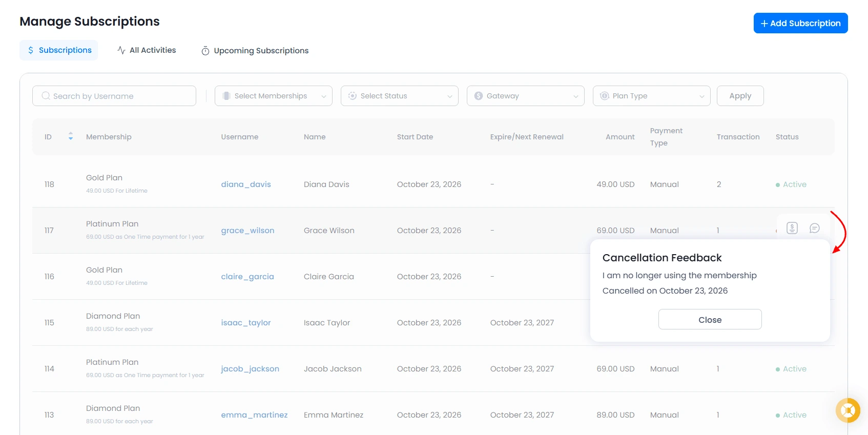Open the transaction icon on grace_wilson row
The width and height of the screenshot is (868, 435).
click(792, 228)
